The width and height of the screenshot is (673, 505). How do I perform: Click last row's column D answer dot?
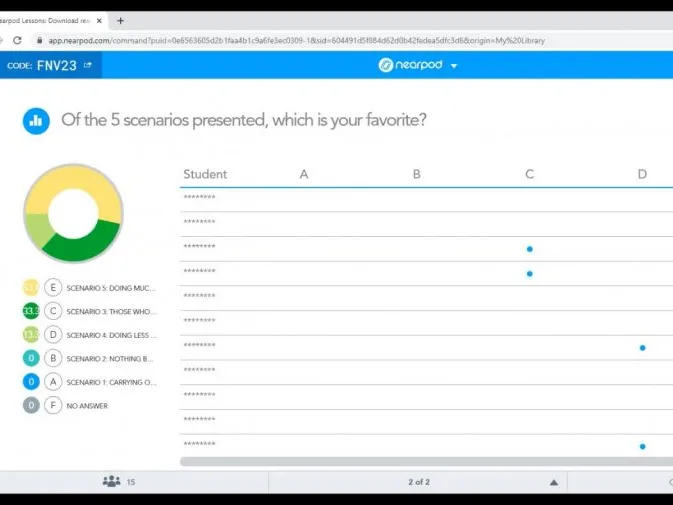click(x=643, y=446)
